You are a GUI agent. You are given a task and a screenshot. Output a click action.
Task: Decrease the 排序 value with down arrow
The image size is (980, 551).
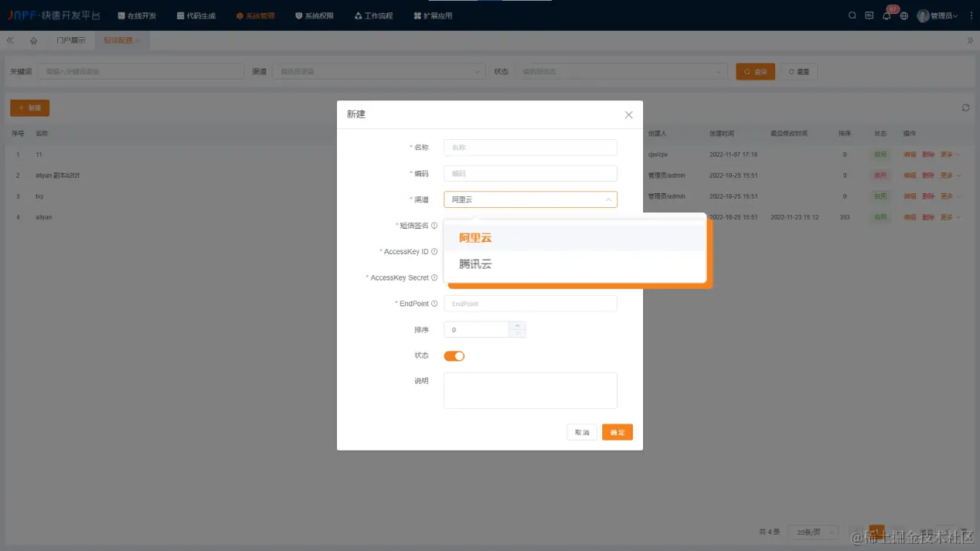click(x=517, y=334)
